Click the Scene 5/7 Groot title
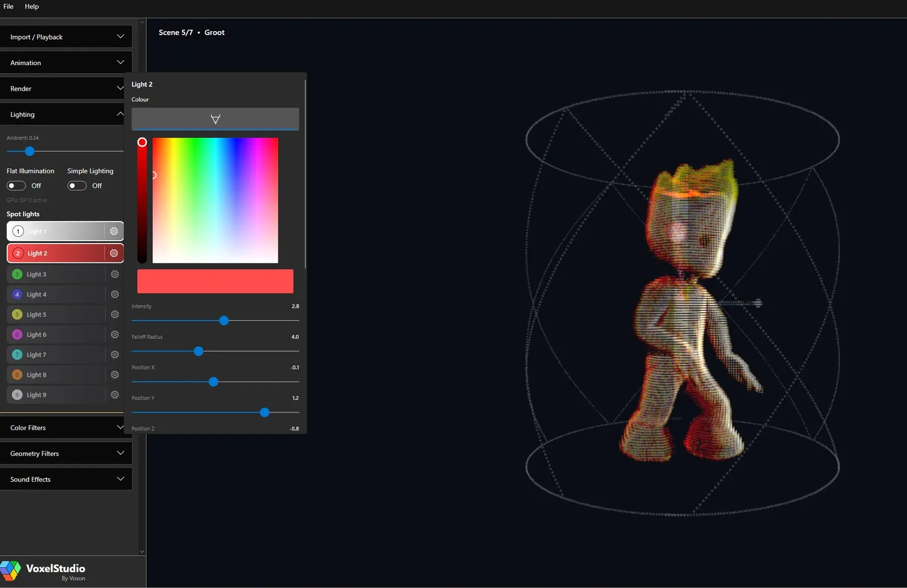Screen dimensions: 907x588 (x=192, y=32)
